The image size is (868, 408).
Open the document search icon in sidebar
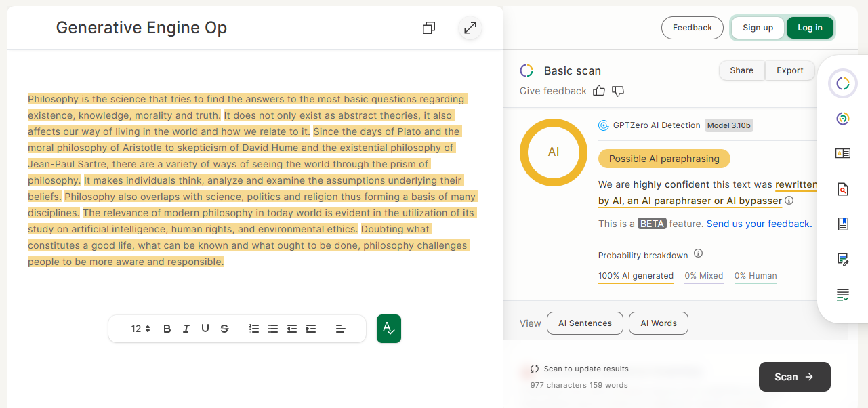(842, 189)
